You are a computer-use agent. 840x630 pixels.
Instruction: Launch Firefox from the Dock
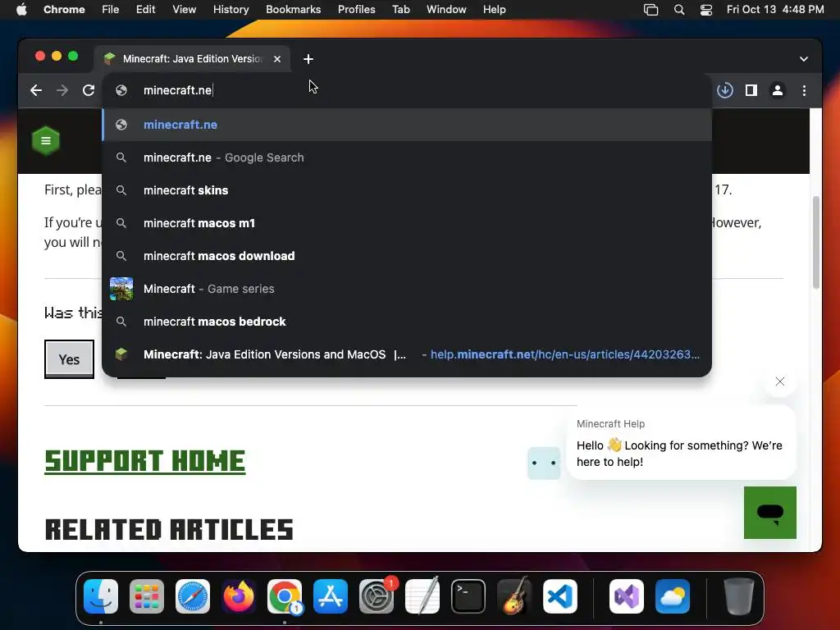239,596
